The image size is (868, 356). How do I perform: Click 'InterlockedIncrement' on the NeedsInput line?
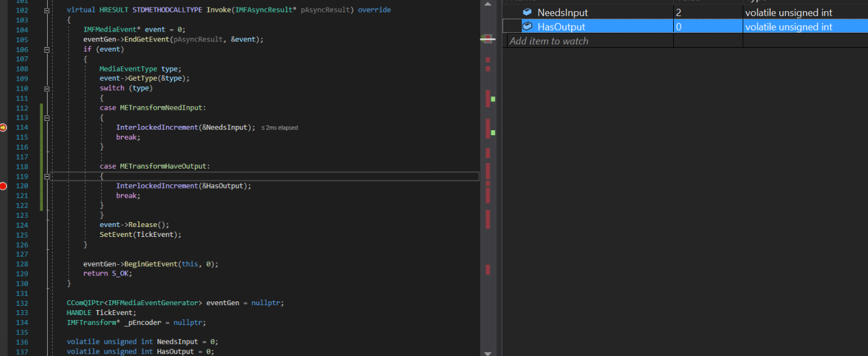pos(157,127)
